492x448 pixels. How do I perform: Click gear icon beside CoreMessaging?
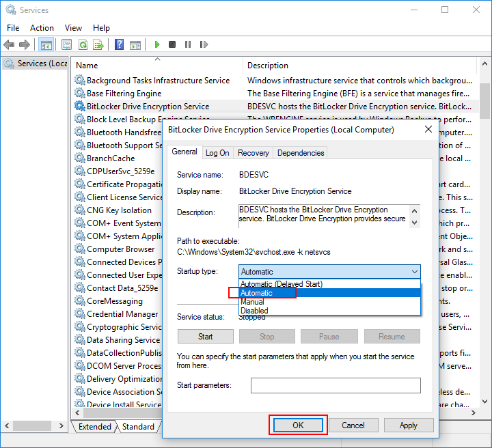(x=80, y=301)
